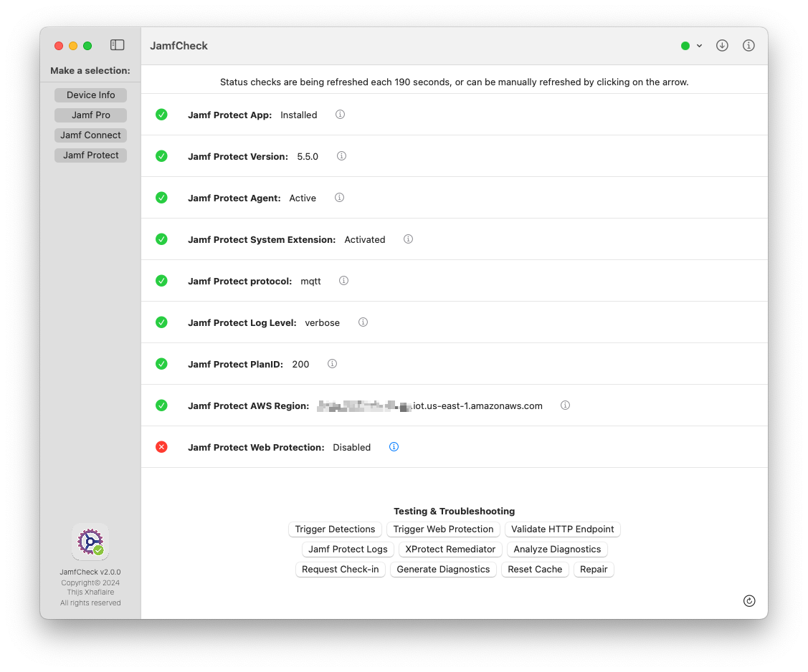Click the JamfCheck window title

[x=179, y=46]
